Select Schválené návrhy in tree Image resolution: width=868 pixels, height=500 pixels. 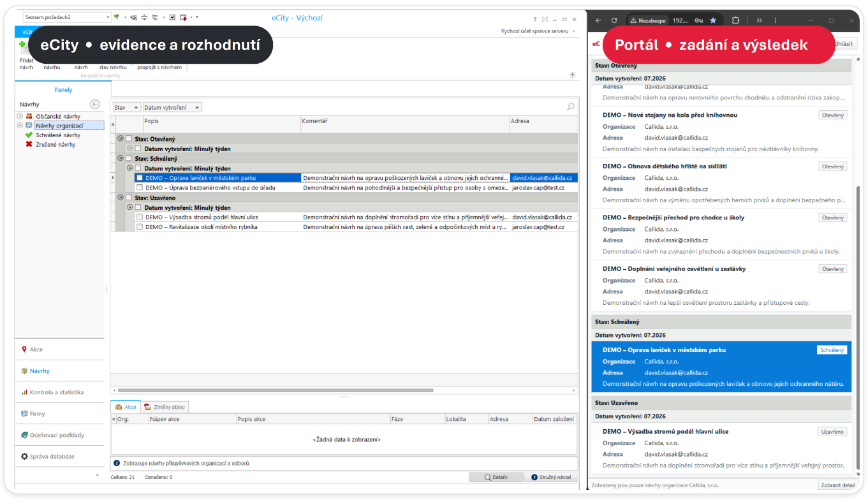pos(58,135)
